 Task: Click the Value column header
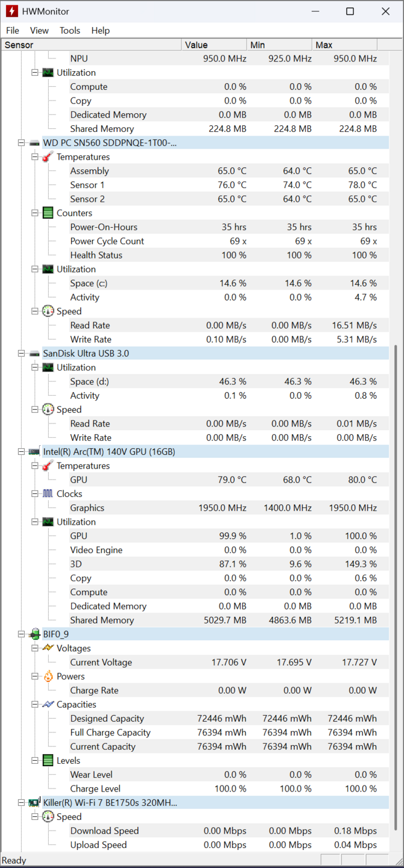click(213, 45)
